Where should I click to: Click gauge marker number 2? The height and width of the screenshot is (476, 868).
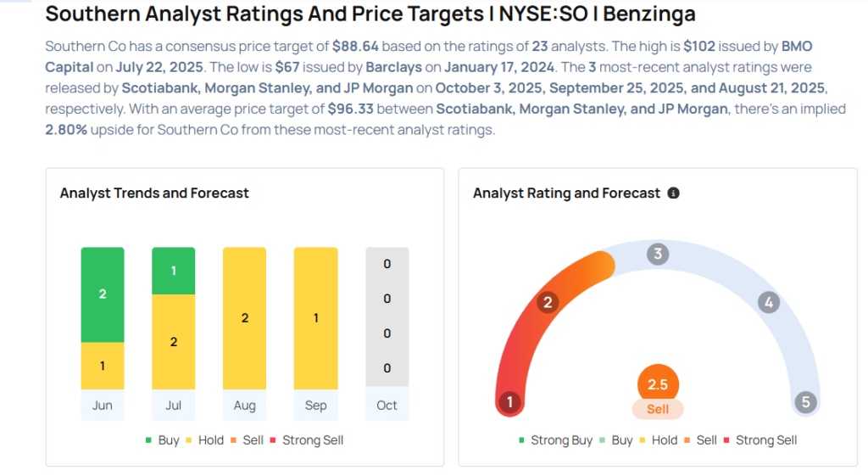[548, 302]
